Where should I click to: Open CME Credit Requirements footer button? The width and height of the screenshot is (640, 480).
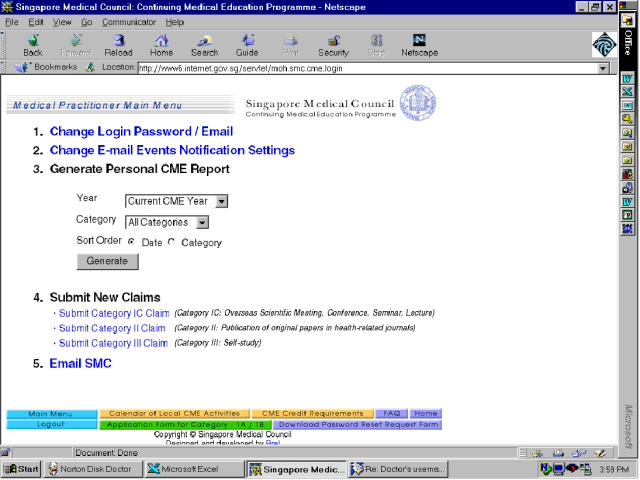tap(312, 413)
